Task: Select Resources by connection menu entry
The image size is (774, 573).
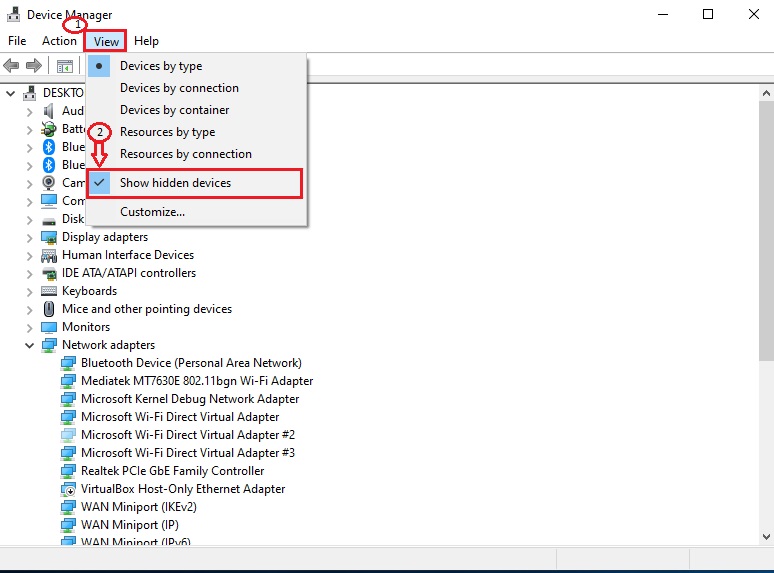Action: tap(185, 154)
